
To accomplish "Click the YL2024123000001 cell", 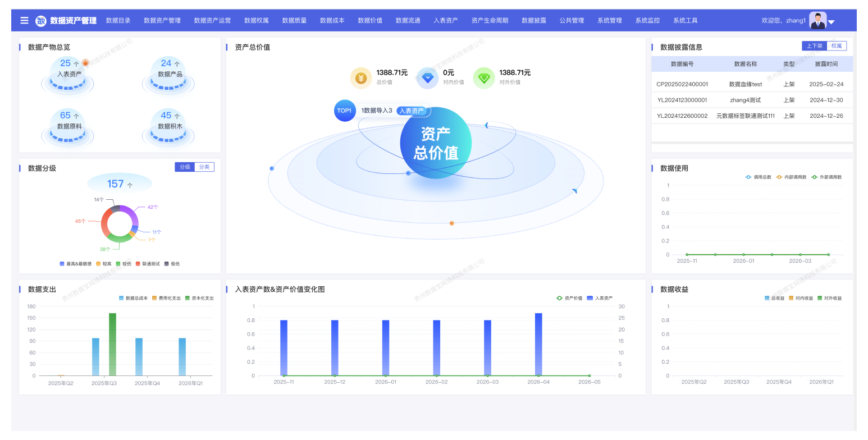I will (682, 100).
